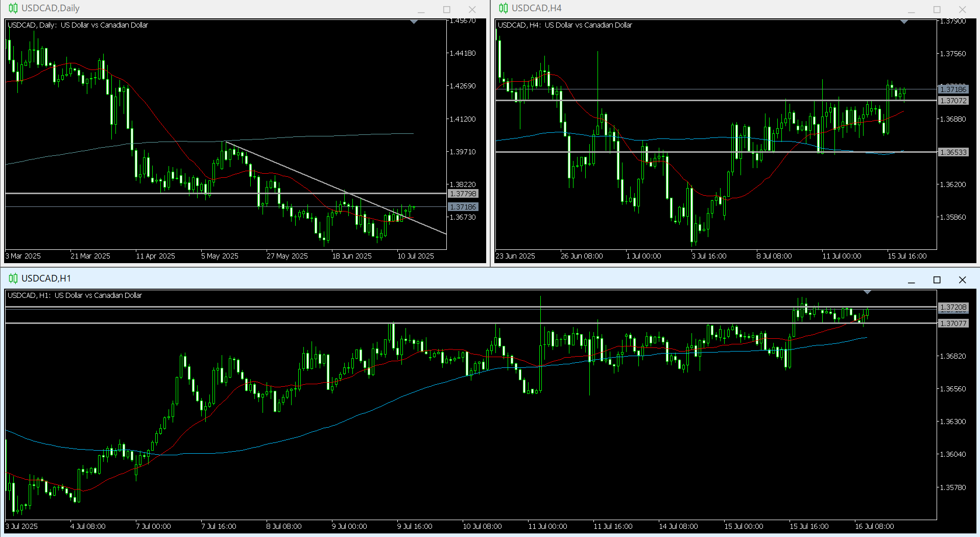
Task: Click the '16 Jul 08:00' label on H1 time axis
Action: tap(874, 526)
